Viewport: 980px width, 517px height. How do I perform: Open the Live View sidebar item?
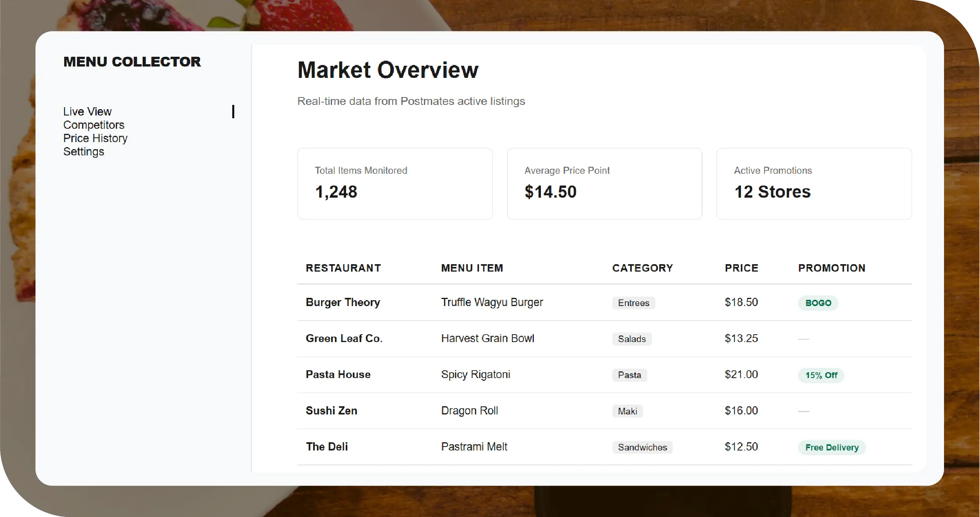tap(88, 112)
